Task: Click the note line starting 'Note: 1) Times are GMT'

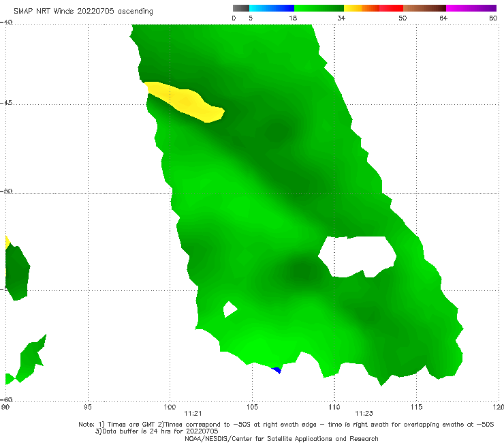Action: pyautogui.click(x=286, y=425)
